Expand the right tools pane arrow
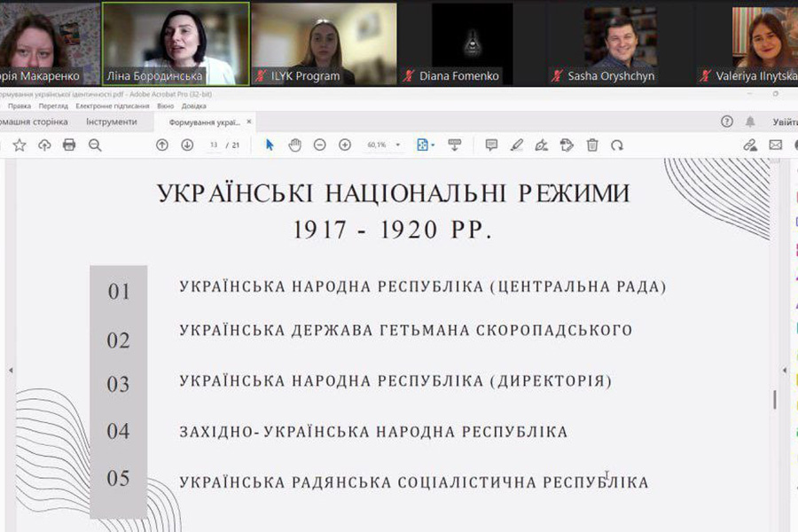 (785, 370)
